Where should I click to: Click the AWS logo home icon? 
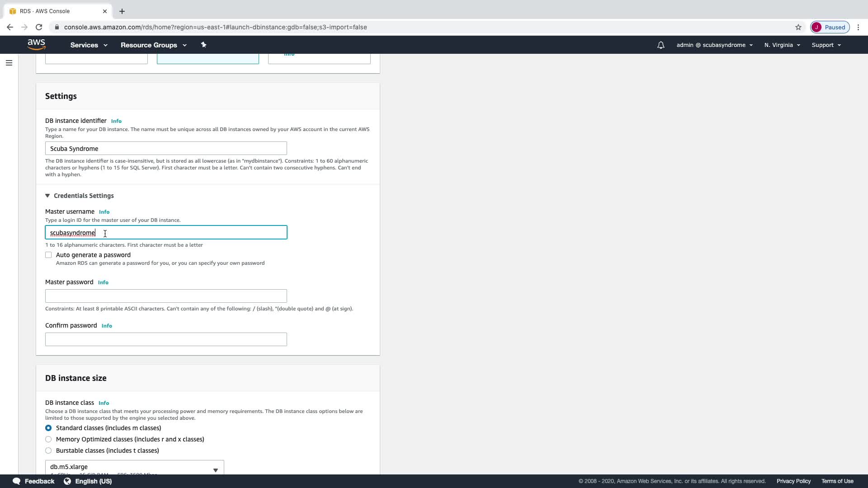[x=36, y=44]
